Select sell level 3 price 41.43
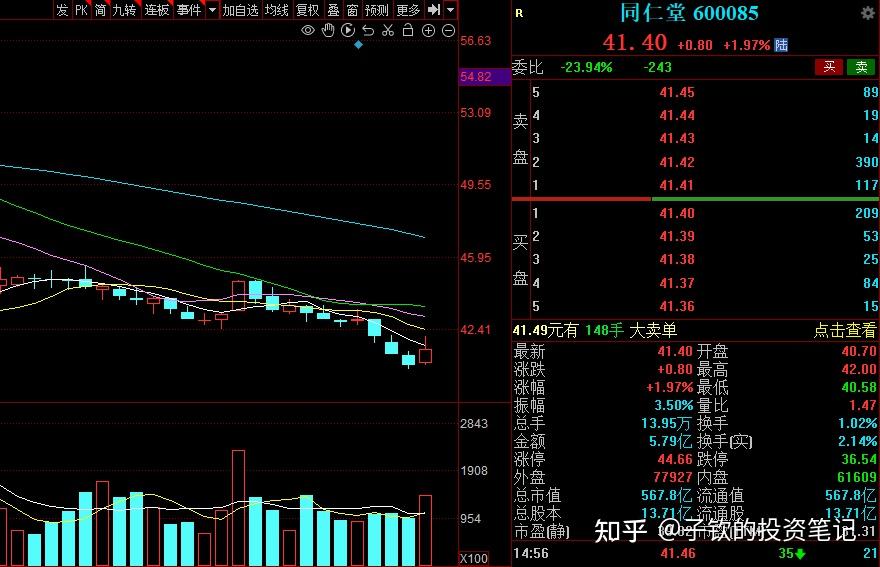This screenshot has height=567, width=880. pyautogui.click(x=677, y=138)
